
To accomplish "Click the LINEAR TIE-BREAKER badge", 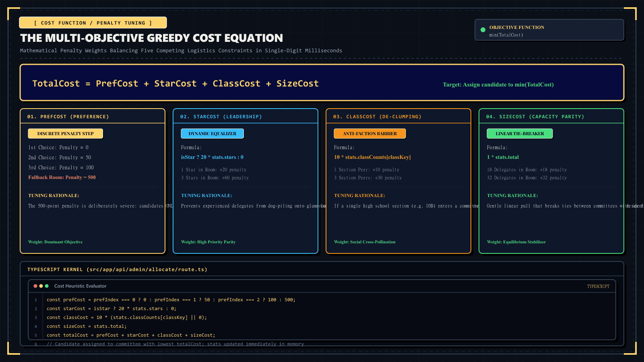I will 520,134.
